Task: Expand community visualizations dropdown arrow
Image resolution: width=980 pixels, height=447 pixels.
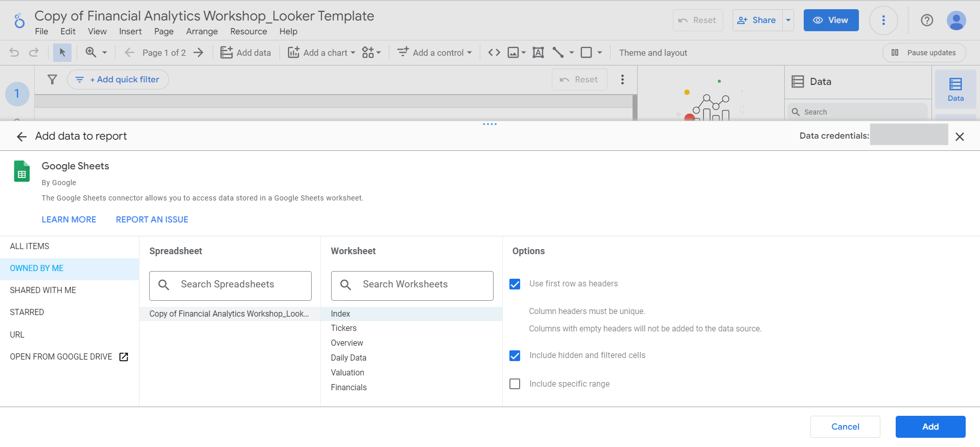Action: click(379, 53)
